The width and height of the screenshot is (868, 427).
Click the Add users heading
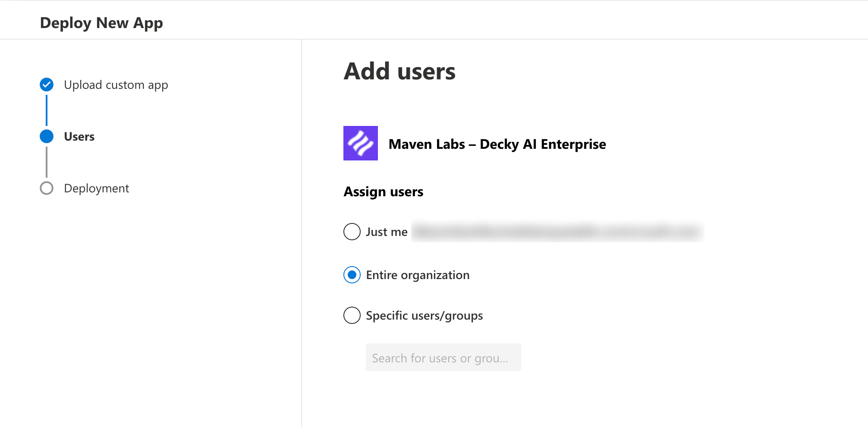coord(399,71)
